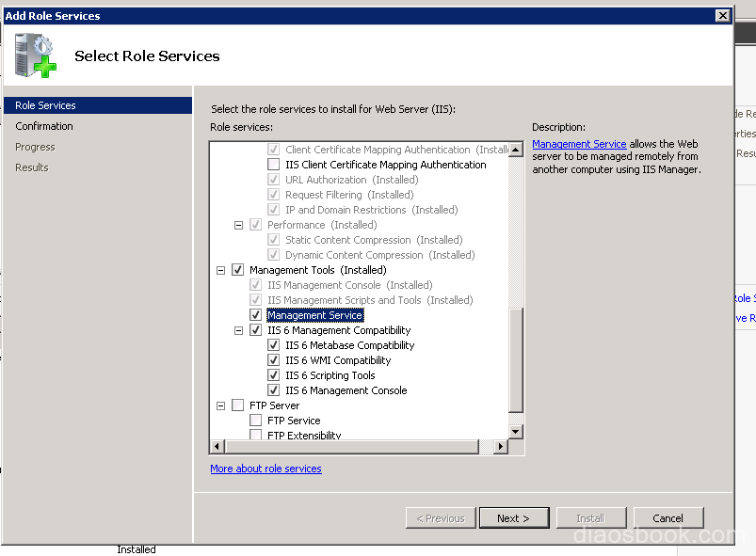Select the Management Service tree row
Screen dimensions: 756x556
pos(314,315)
